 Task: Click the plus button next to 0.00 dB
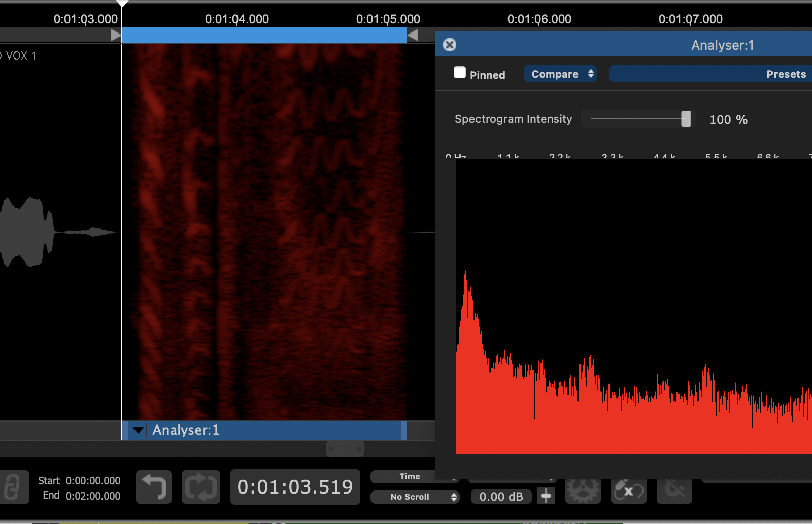[x=546, y=496]
